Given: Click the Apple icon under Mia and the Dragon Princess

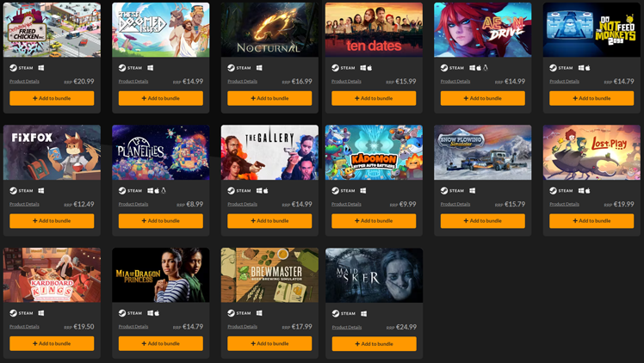Looking at the screenshot, I should pos(157,313).
